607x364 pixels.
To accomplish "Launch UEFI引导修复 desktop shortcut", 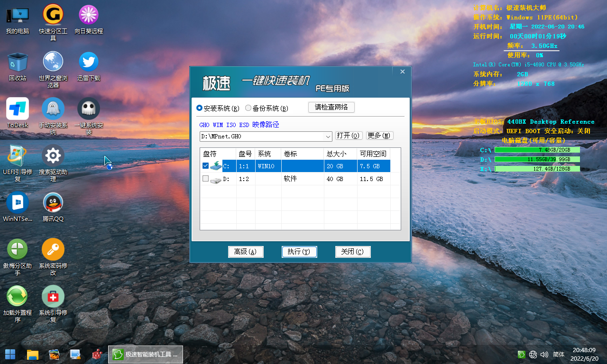I will click(18, 163).
